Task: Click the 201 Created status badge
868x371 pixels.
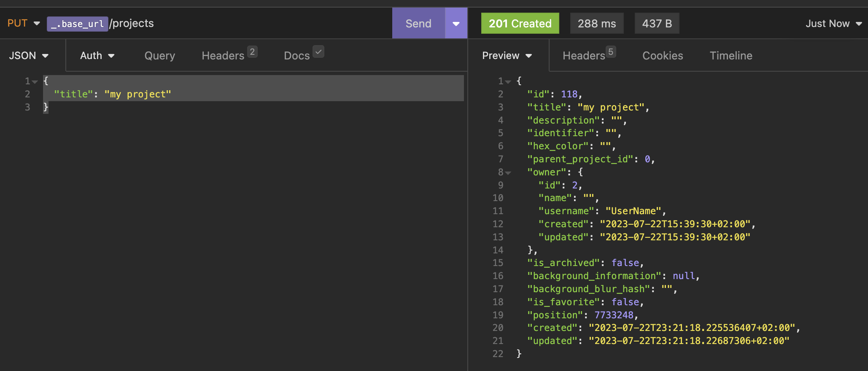Action: pos(520,23)
